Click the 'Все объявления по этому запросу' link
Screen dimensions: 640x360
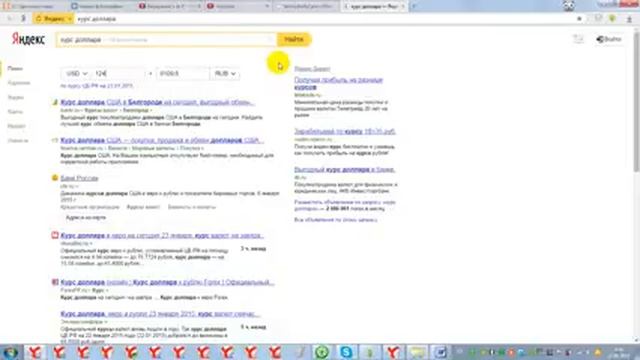(x=336, y=220)
